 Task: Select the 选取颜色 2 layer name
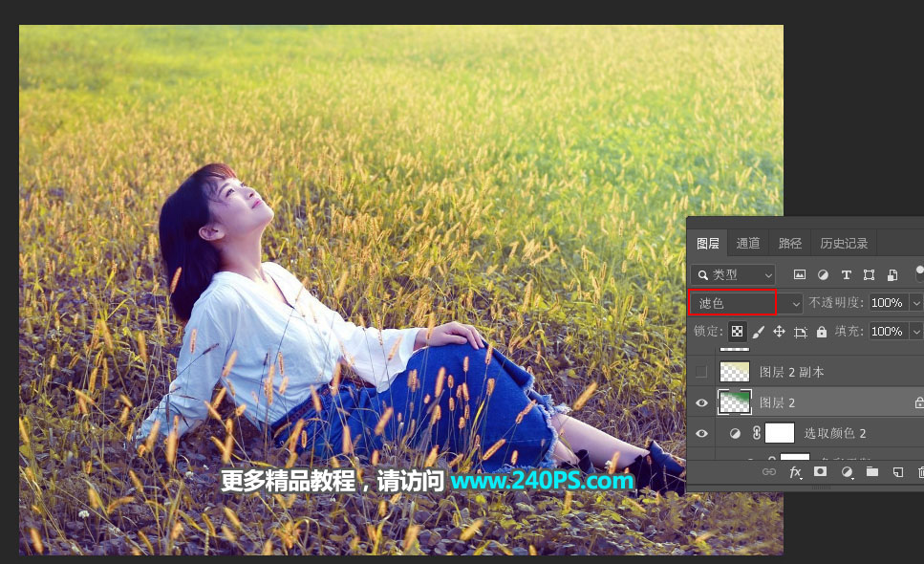(x=835, y=434)
